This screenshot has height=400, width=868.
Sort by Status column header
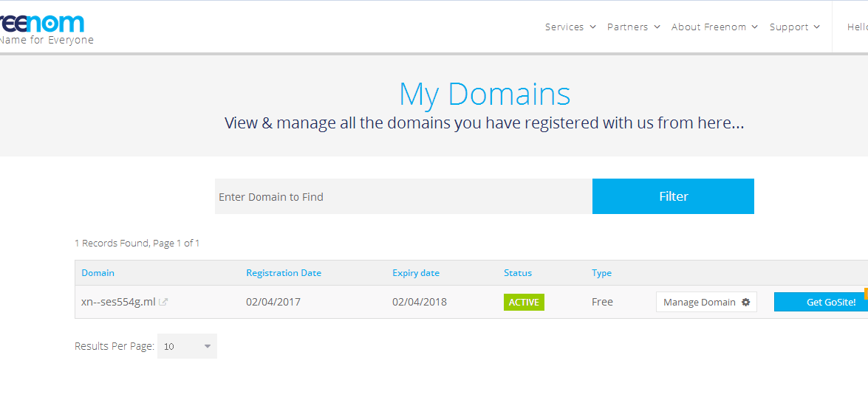pyautogui.click(x=518, y=273)
